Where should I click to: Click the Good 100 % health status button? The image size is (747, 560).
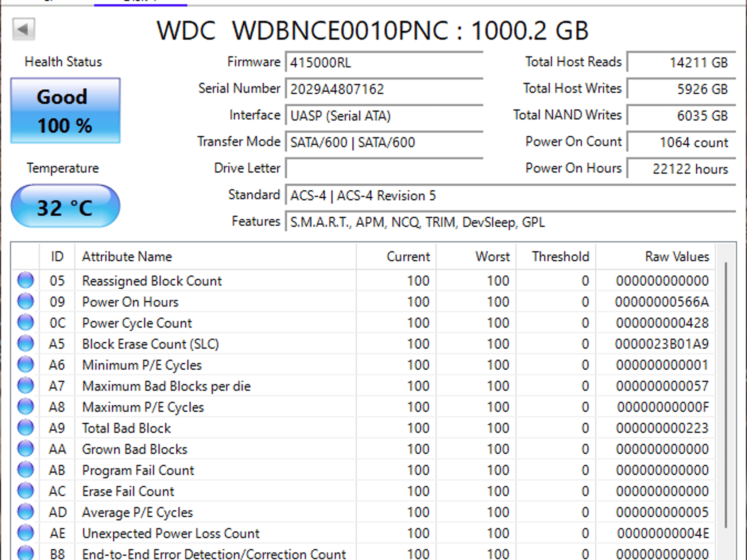65,110
